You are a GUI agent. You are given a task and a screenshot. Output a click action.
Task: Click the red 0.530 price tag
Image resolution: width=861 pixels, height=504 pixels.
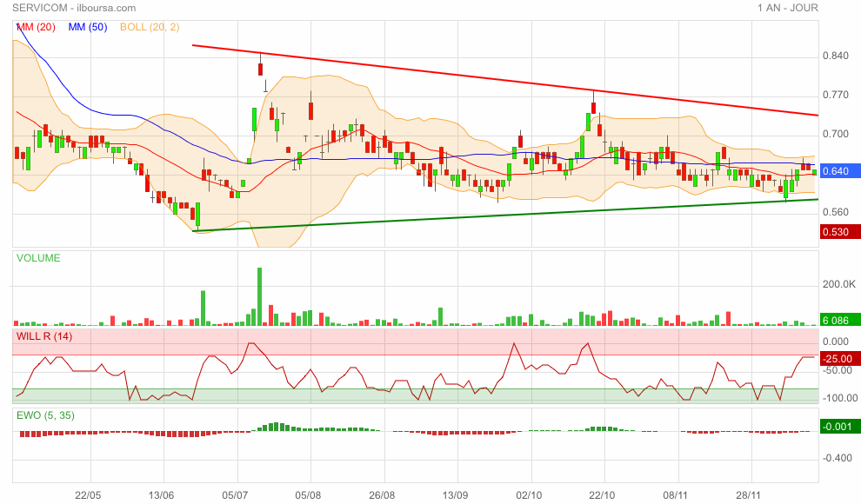click(840, 231)
